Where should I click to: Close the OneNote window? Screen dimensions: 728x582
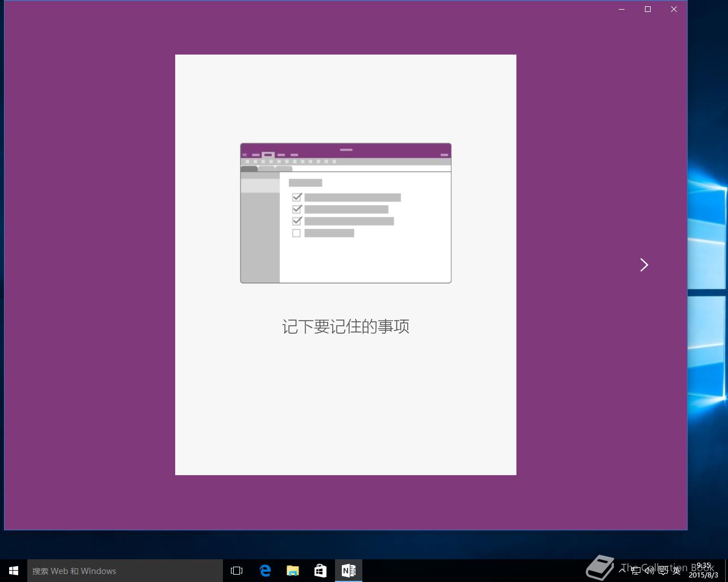click(x=674, y=9)
